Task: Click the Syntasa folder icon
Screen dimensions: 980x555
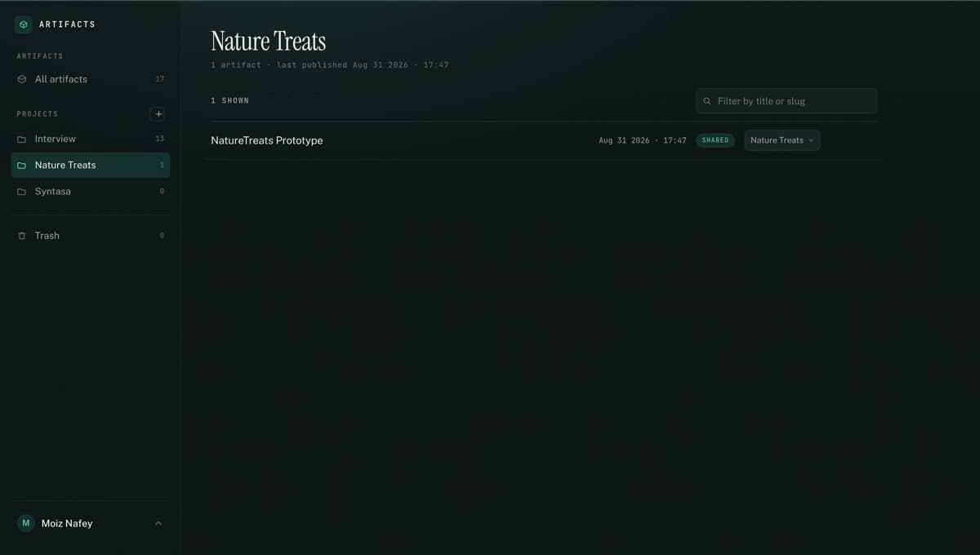Action: [x=22, y=192]
